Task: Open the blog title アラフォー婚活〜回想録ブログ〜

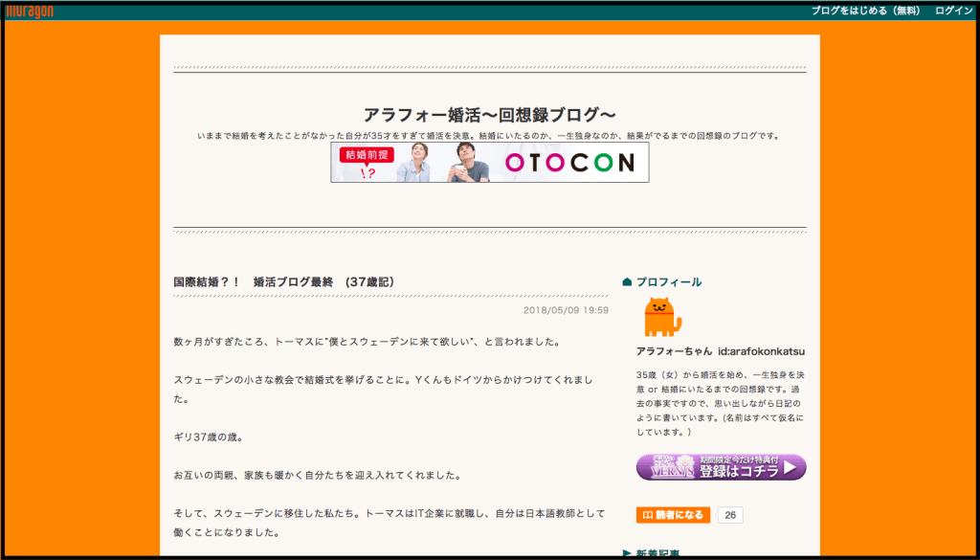Action: click(x=489, y=115)
